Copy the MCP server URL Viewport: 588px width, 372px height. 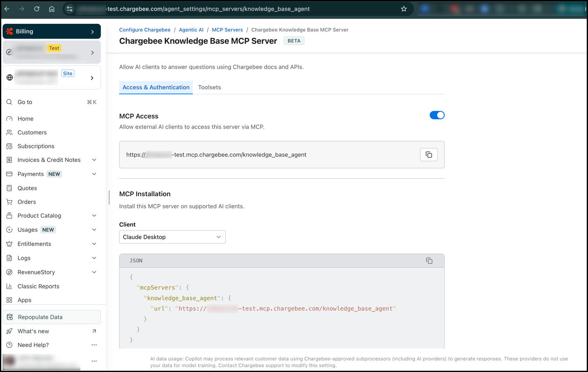pyautogui.click(x=429, y=155)
